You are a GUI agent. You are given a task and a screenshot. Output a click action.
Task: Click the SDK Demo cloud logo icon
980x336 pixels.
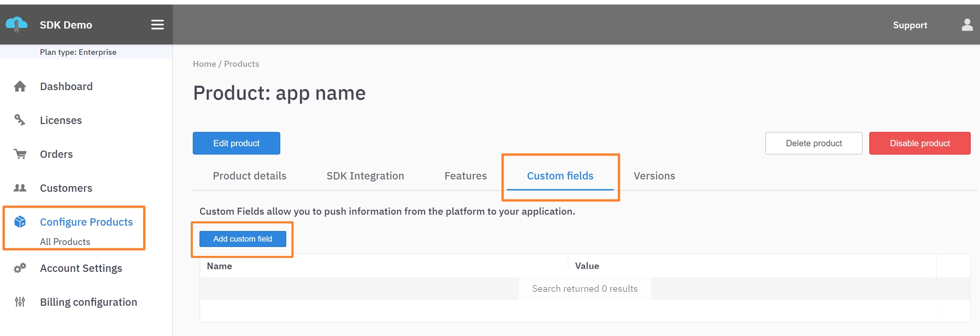[17, 25]
